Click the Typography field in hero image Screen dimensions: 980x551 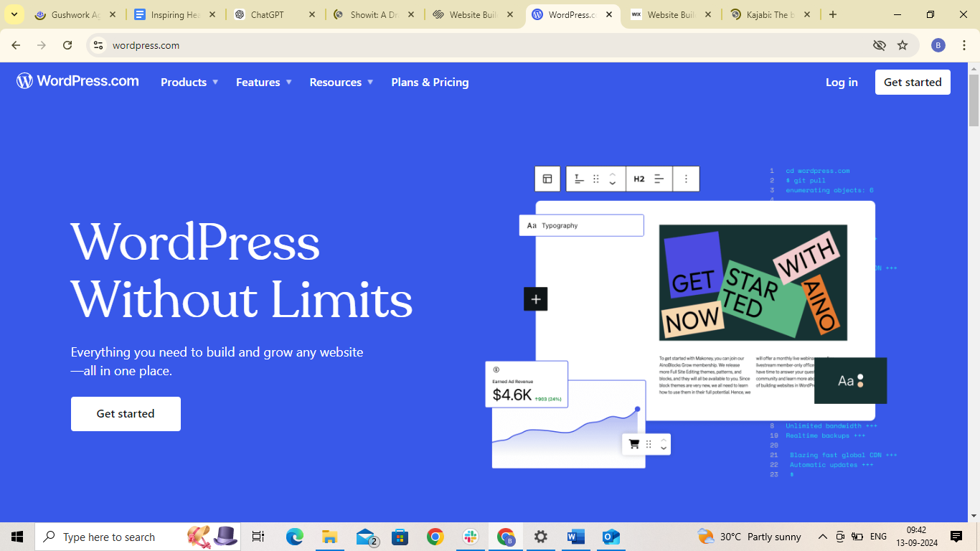[x=581, y=225]
